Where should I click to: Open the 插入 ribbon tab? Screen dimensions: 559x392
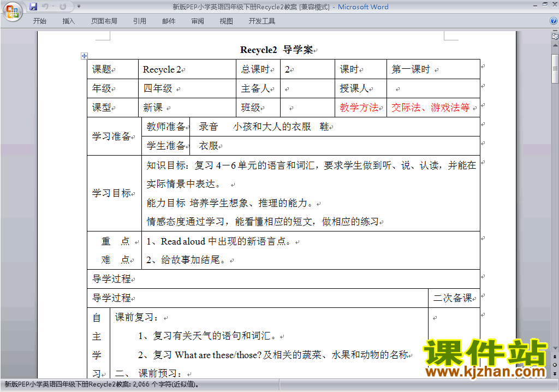68,21
